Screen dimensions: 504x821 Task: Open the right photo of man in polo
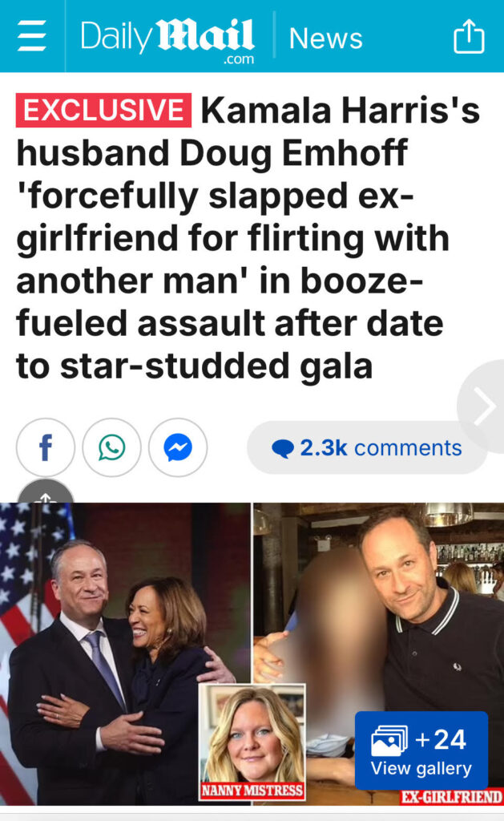point(379,653)
